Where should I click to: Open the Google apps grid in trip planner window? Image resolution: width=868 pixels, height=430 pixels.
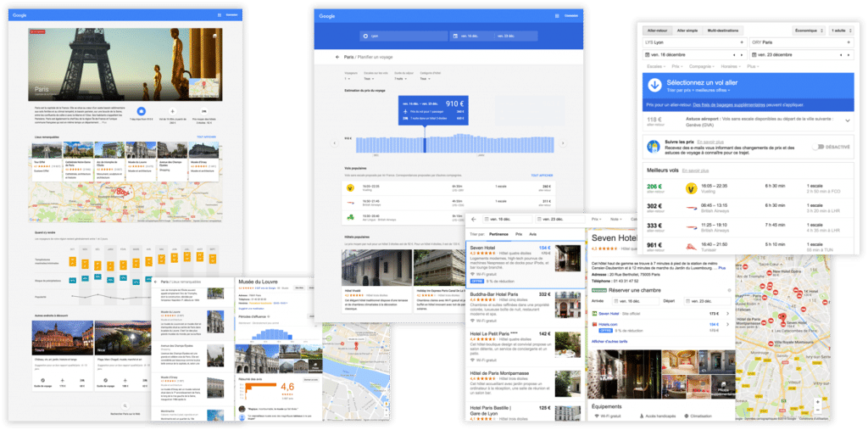(556, 16)
